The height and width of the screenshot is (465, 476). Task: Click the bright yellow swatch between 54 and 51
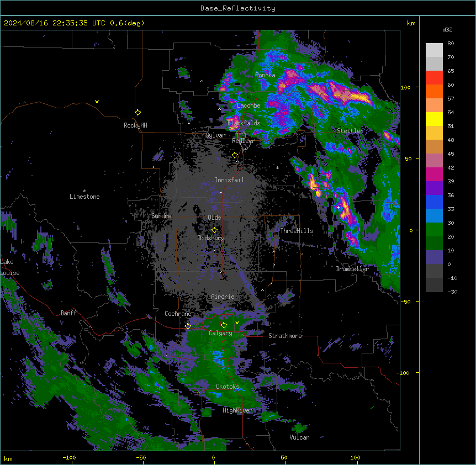[434, 119]
